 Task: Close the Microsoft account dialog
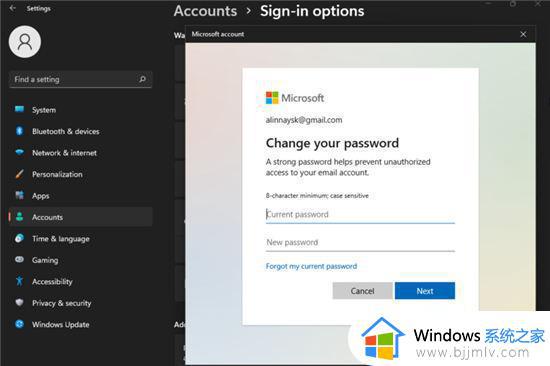[x=523, y=34]
